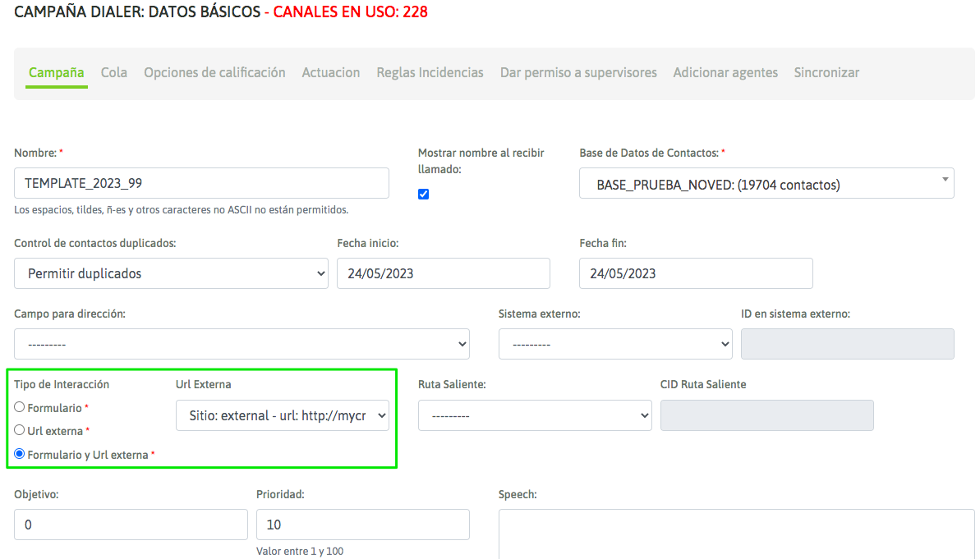This screenshot has width=980, height=559.
Task: Switch to the Sincronizar tab
Action: (826, 72)
